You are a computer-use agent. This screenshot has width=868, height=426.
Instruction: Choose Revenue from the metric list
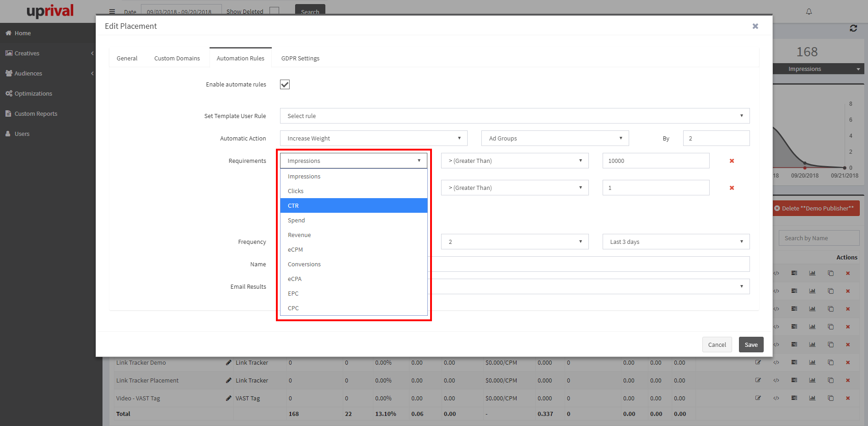pos(354,235)
